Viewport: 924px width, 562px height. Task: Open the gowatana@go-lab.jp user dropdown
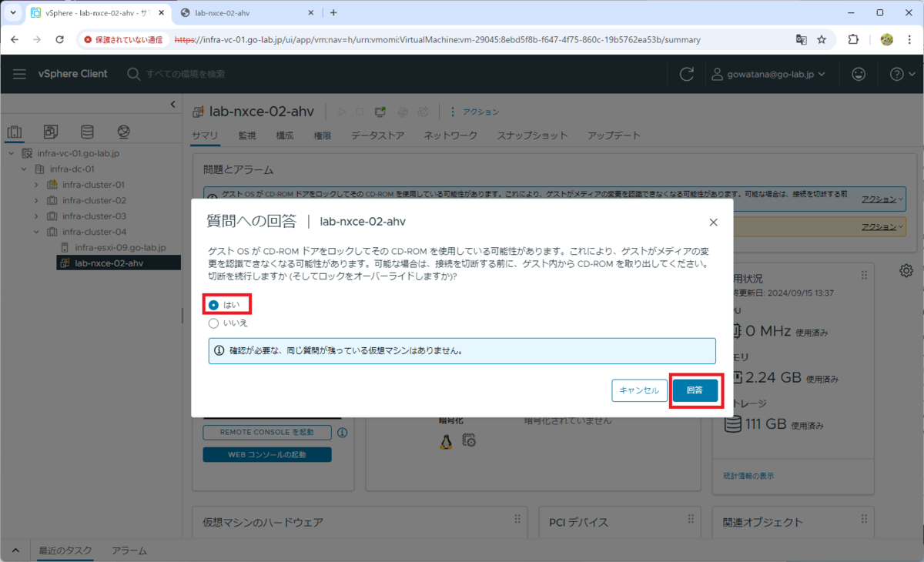tap(768, 74)
